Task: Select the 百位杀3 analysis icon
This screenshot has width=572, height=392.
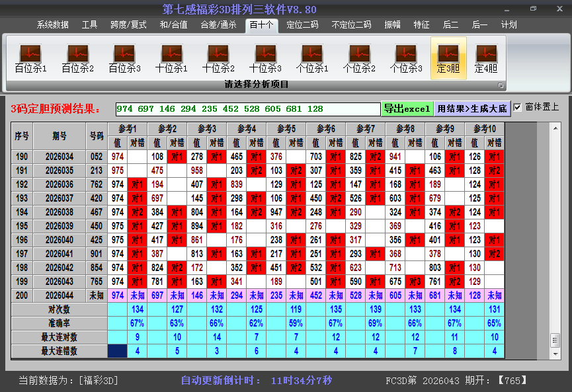Action: (x=124, y=58)
